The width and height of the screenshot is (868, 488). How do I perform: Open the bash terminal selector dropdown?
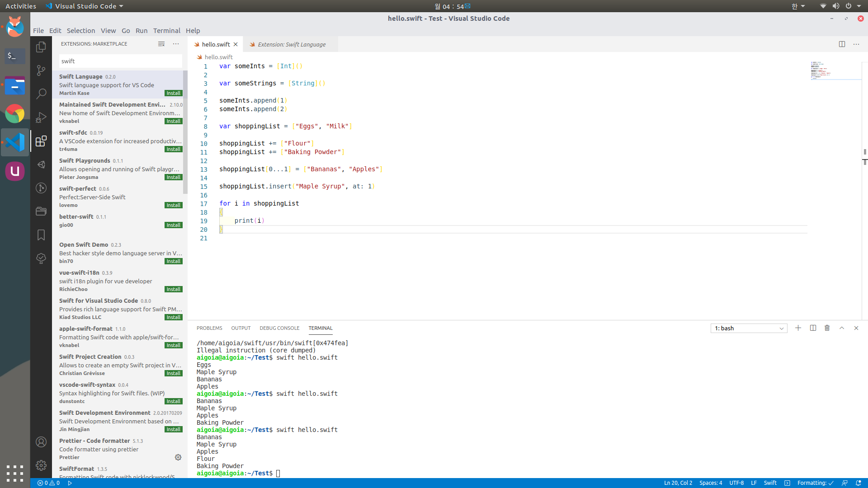(749, 328)
